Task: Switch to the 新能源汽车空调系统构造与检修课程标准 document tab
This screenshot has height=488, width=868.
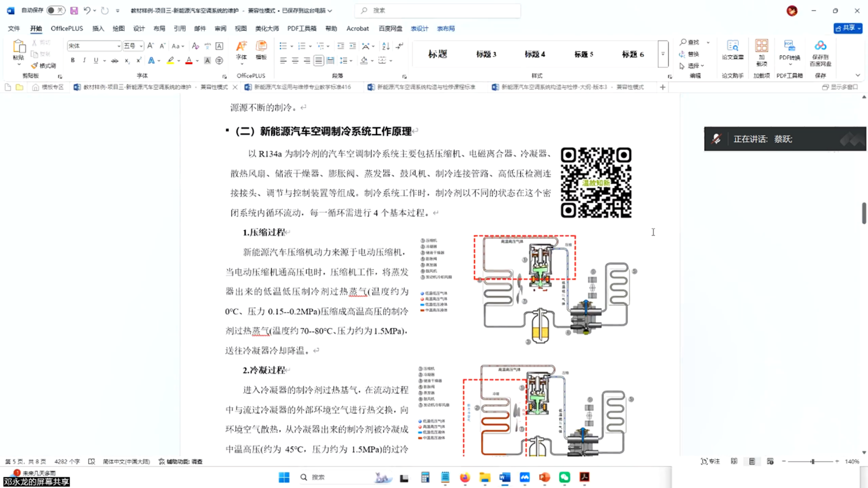Action: (426, 87)
